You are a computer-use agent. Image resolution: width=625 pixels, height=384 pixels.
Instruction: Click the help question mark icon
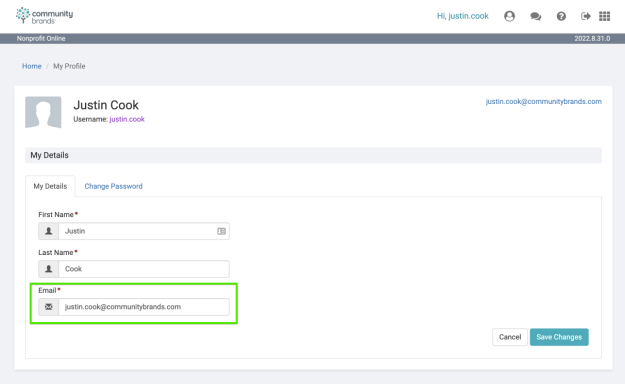point(561,16)
